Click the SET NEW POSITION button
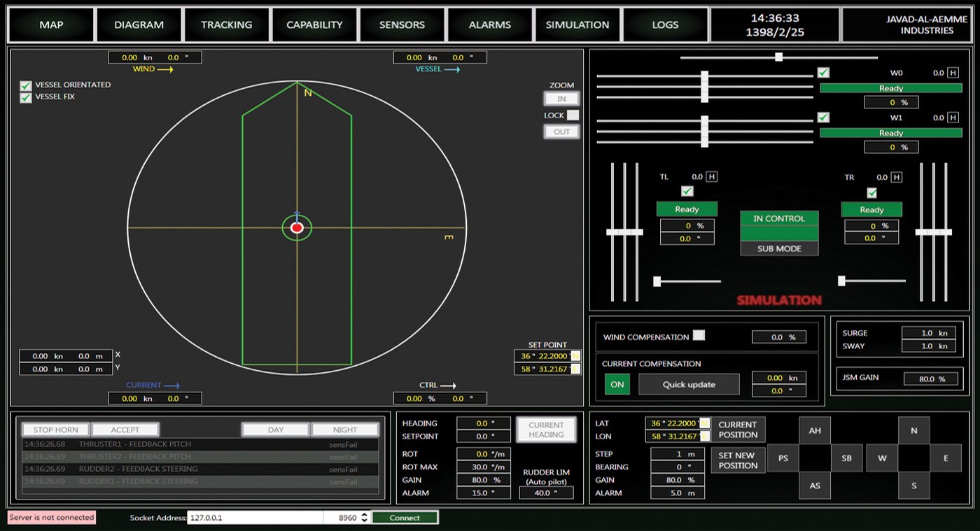The height and width of the screenshot is (531, 980). [x=738, y=460]
